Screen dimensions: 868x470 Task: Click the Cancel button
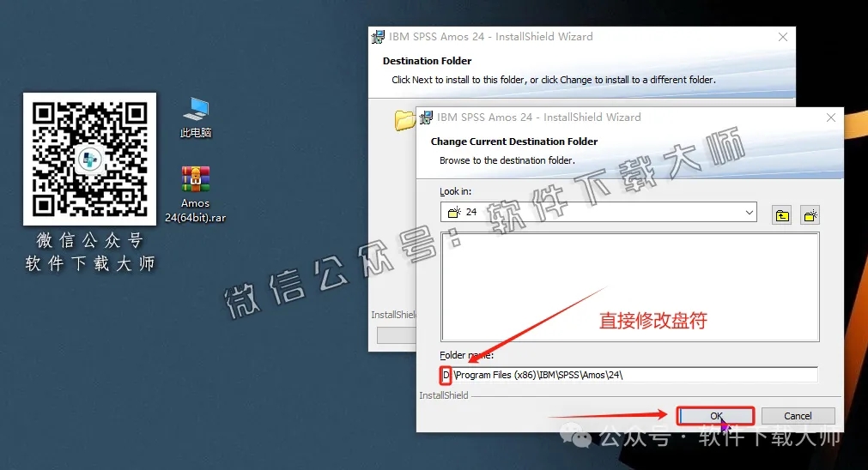point(798,416)
